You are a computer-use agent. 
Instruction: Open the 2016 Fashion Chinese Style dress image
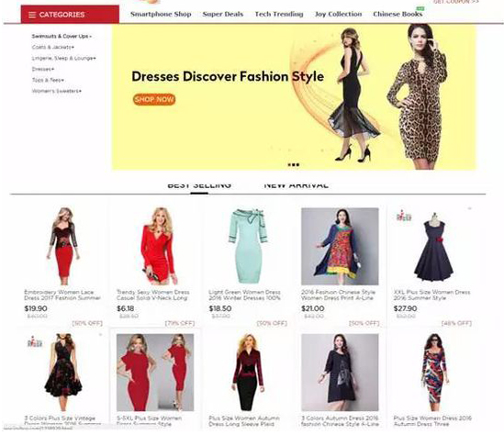[x=340, y=247]
